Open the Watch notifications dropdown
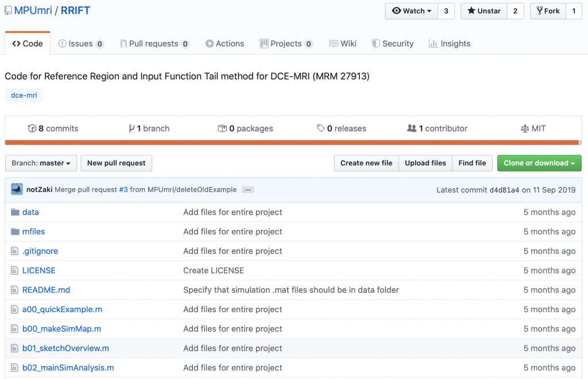The width and height of the screenshot is (588, 379). tap(411, 11)
